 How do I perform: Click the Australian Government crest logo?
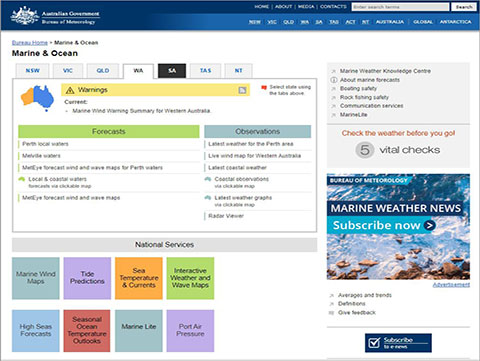(x=24, y=15)
